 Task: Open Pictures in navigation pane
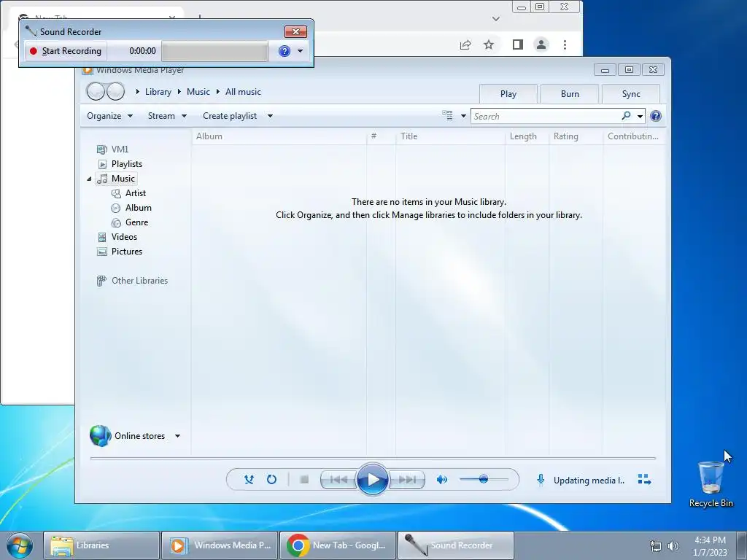(x=120, y=252)
